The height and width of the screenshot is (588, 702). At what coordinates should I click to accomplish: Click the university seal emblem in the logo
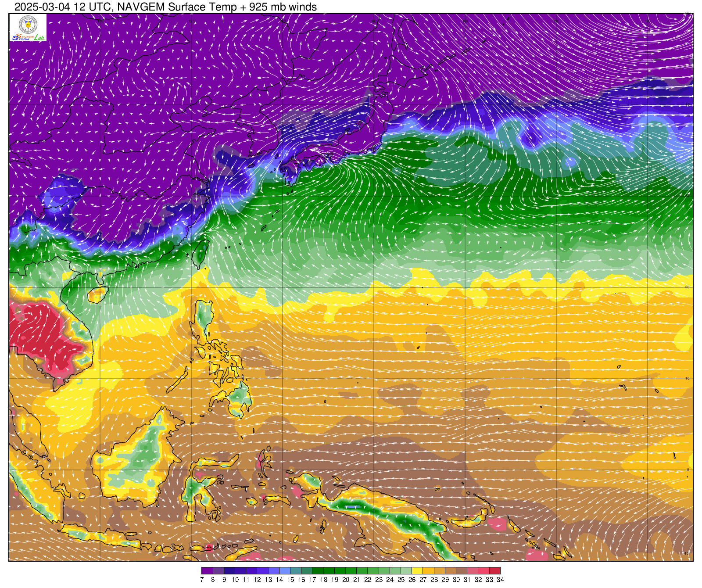28,25
